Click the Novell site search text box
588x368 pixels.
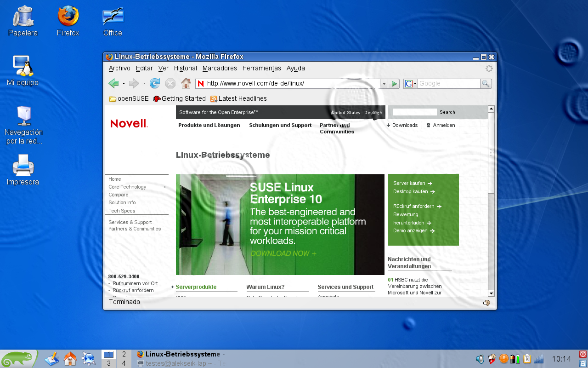[x=414, y=112]
